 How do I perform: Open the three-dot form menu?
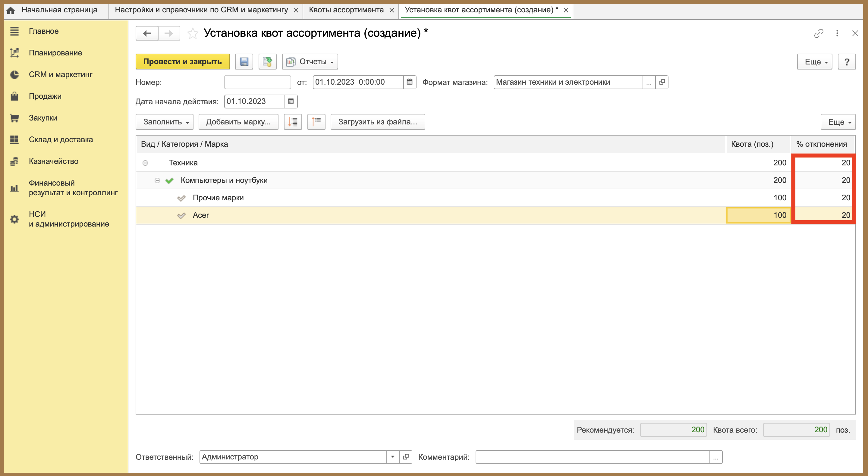pyautogui.click(x=837, y=33)
